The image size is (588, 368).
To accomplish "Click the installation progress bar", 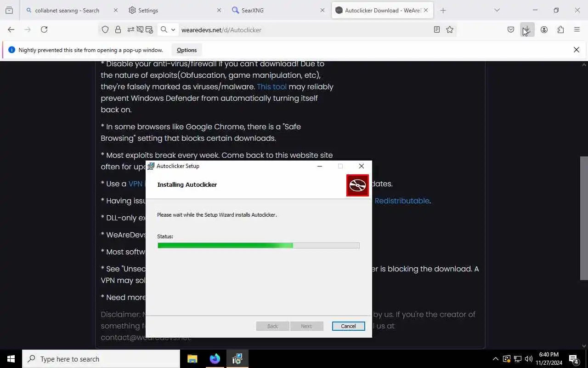I will [x=258, y=246].
